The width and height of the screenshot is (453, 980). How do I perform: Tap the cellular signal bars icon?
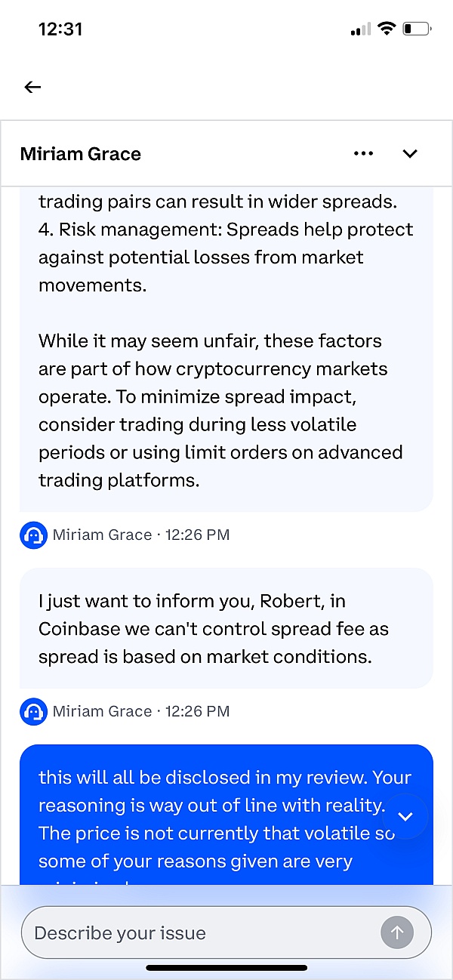[360, 30]
